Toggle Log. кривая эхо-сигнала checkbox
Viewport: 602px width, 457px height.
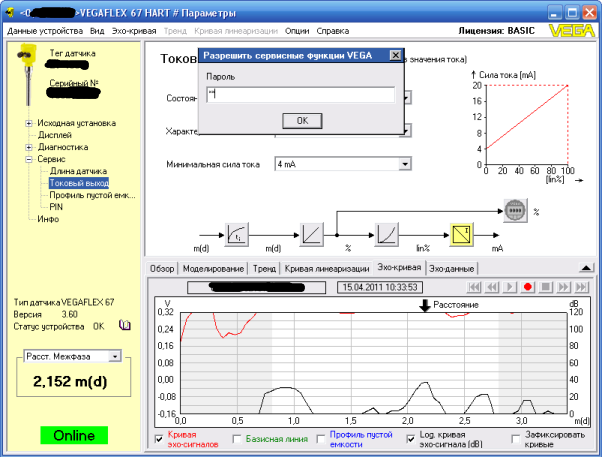coord(411,439)
